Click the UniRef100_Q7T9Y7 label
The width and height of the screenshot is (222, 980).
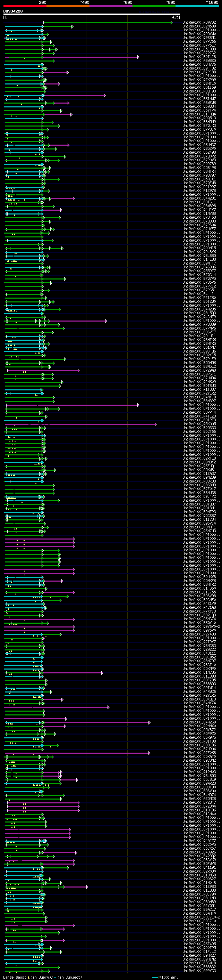(x=199, y=642)
